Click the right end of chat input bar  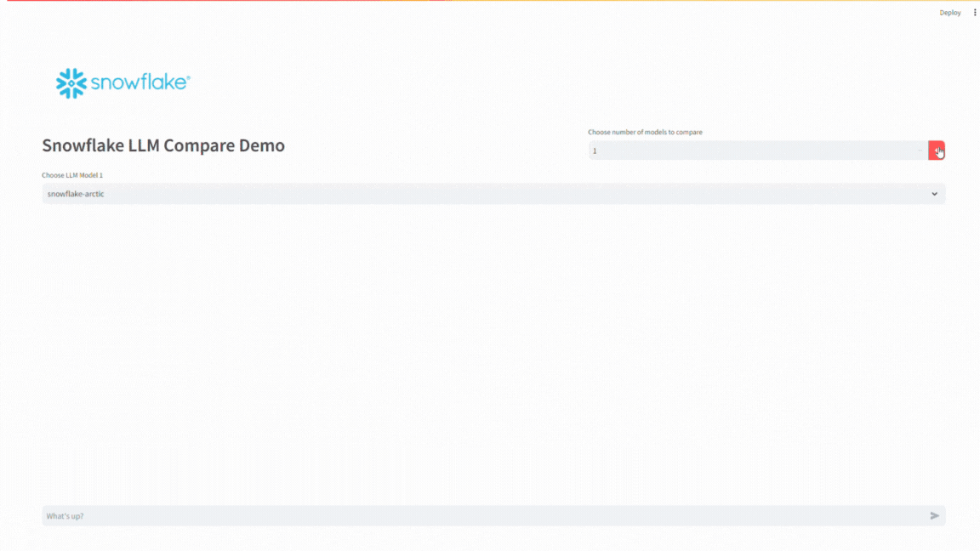tap(934, 516)
